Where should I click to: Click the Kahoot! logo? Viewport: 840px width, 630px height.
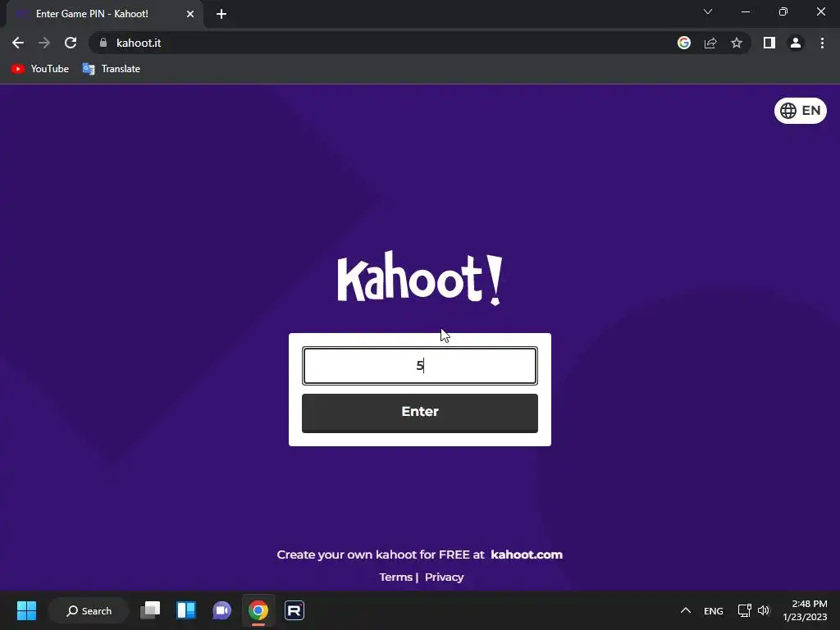tap(419, 278)
